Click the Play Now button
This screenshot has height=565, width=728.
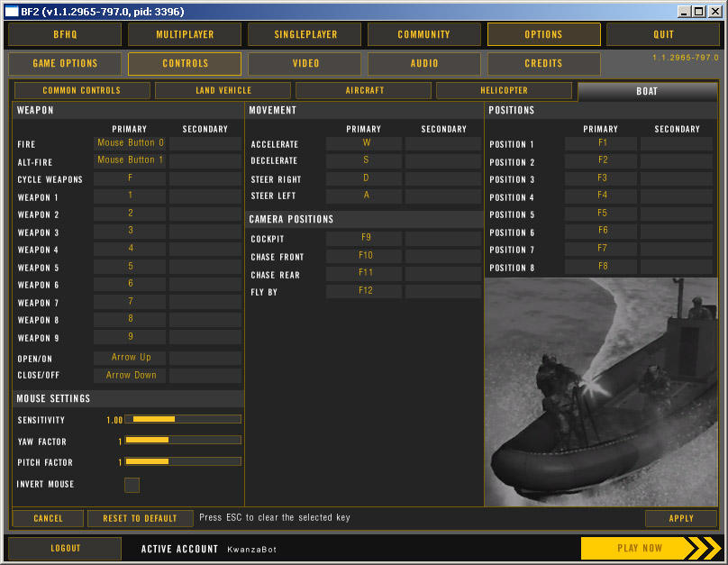coord(651,548)
